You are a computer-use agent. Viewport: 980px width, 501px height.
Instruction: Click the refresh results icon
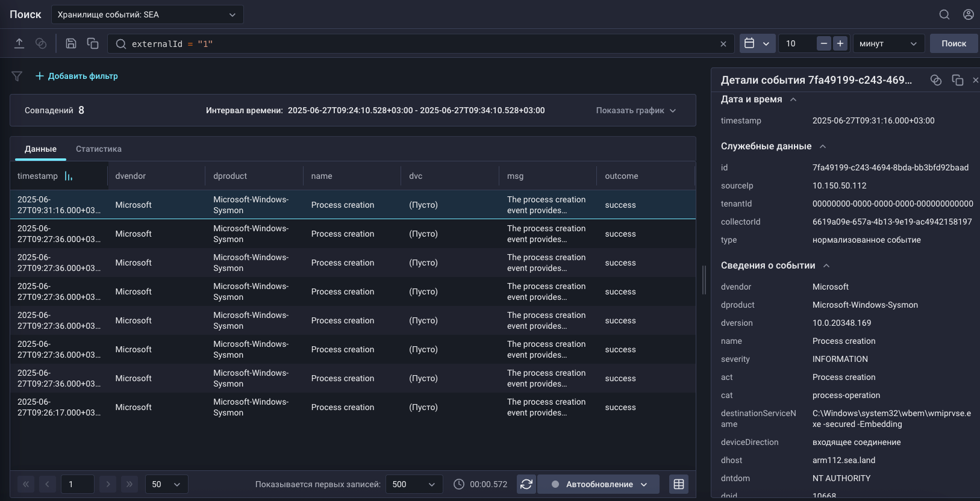(526, 484)
